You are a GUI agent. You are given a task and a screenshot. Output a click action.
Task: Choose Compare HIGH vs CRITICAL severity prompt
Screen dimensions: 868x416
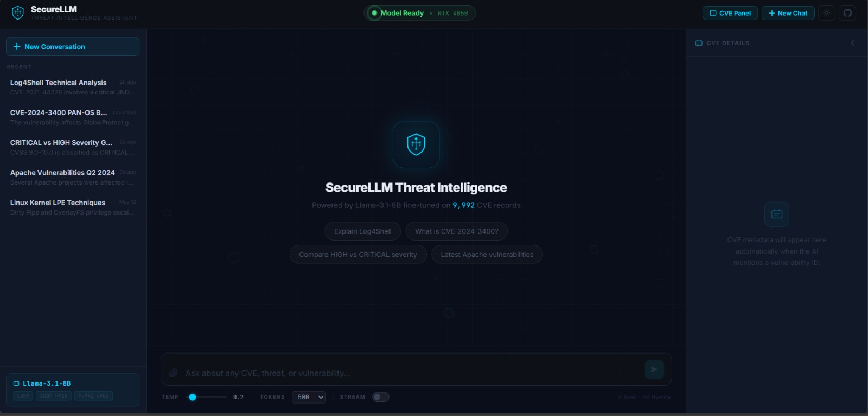tap(358, 254)
